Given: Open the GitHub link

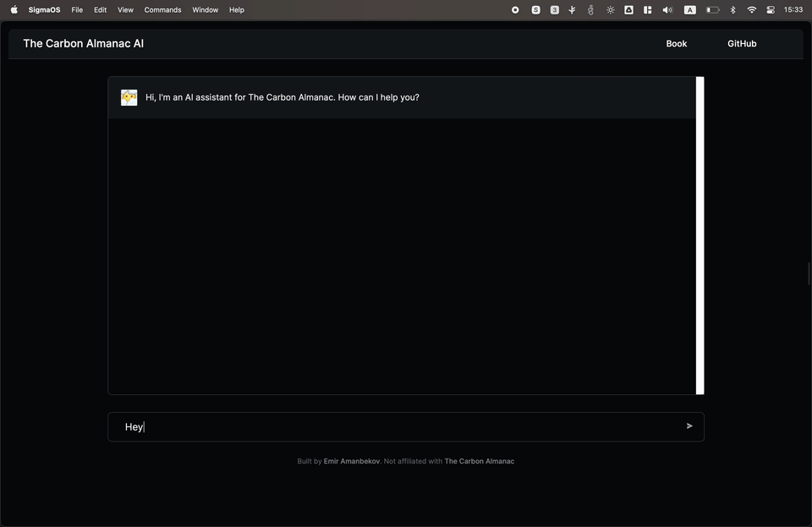Looking at the screenshot, I should tap(742, 43).
